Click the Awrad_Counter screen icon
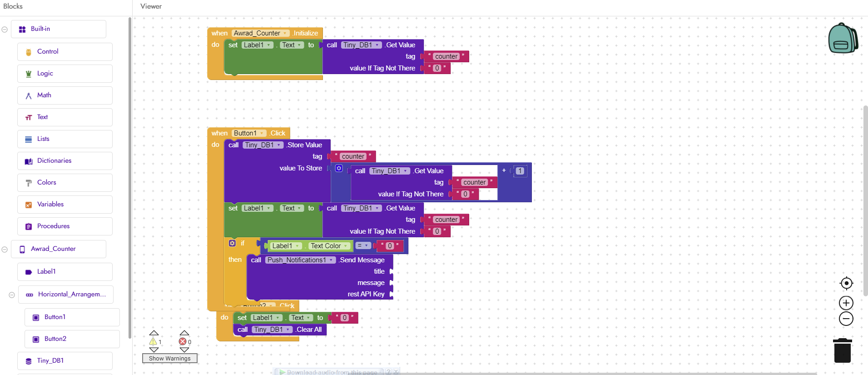Viewport: 868px width, 375px height. point(22,249)
